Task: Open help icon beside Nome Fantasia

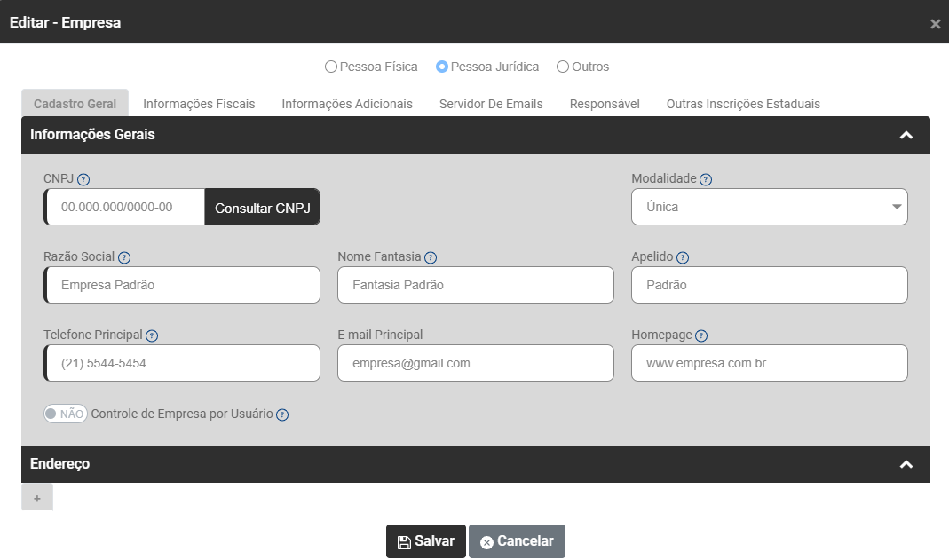Action: (x=431, y=257)
